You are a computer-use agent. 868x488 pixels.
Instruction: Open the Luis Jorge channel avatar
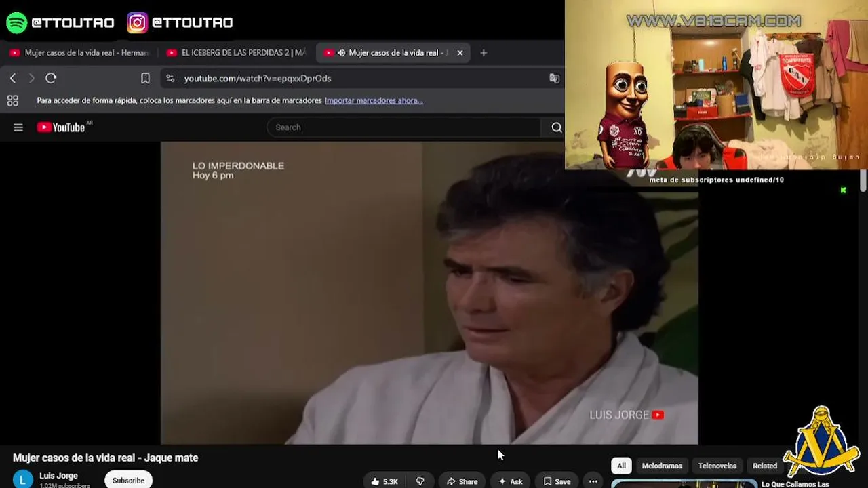(x=22, y=479)
